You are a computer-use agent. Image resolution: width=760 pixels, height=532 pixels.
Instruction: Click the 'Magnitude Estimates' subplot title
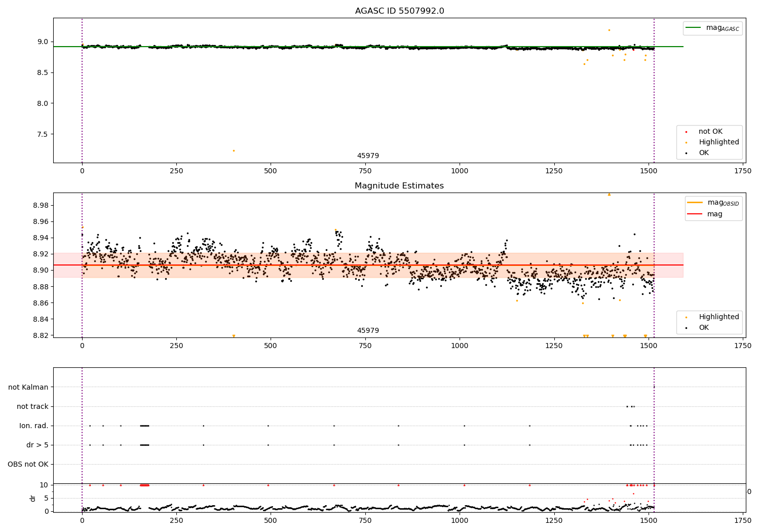pos(399,186)
